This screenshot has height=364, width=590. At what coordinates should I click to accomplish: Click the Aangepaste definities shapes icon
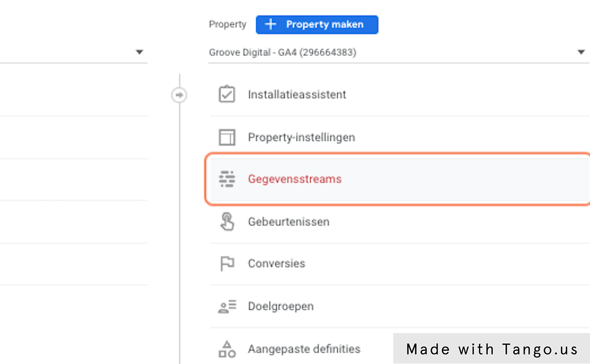227,349
